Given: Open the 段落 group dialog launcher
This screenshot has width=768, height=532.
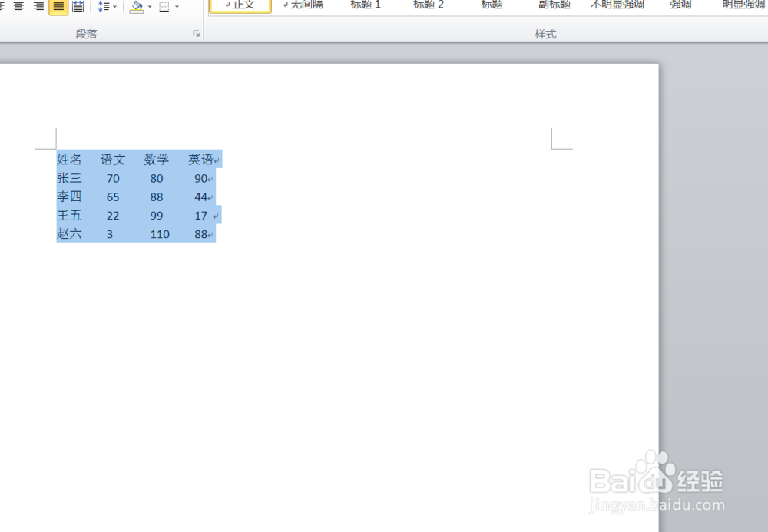Looking at the screenshot, I should (x=196, y=33).
